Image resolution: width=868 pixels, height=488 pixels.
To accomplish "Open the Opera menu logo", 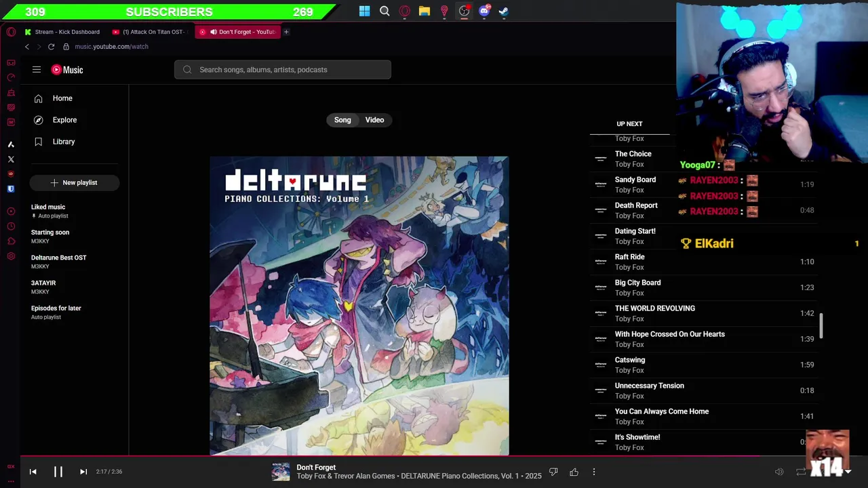I will (11, 32).
